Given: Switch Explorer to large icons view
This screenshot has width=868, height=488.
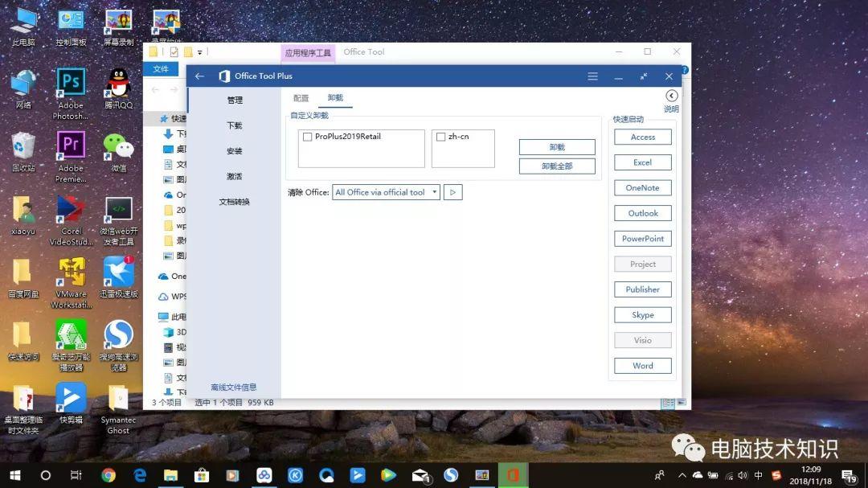Looking at the screenshot, I should click(x=682, y=403).
